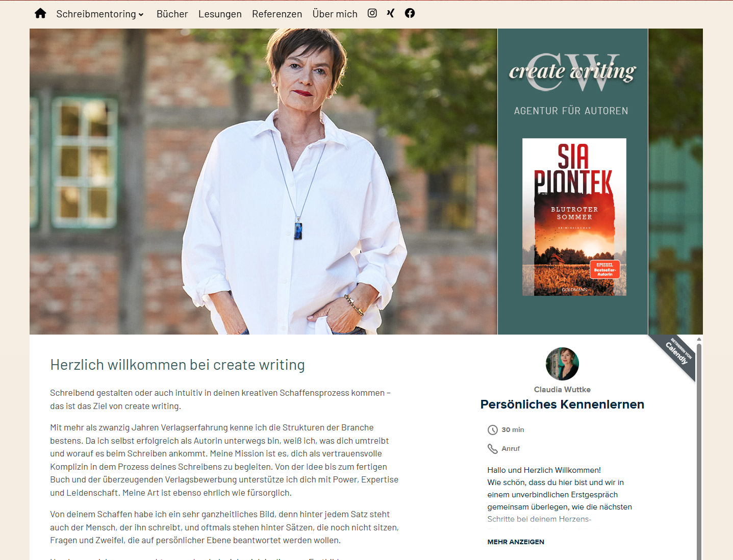
Task: Click the phone icon beside Anruf
Action: (493, 449)
